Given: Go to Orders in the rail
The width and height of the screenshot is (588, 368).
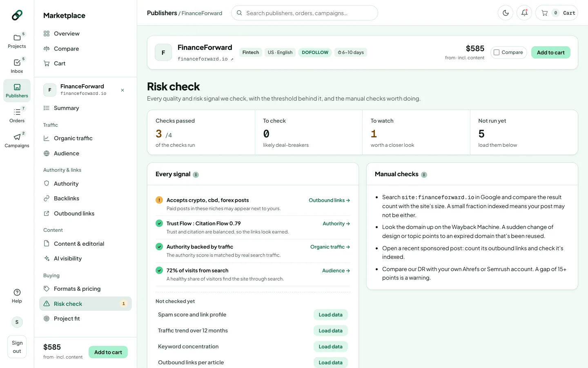Looking at the screenshot, I should pos(17,115).
